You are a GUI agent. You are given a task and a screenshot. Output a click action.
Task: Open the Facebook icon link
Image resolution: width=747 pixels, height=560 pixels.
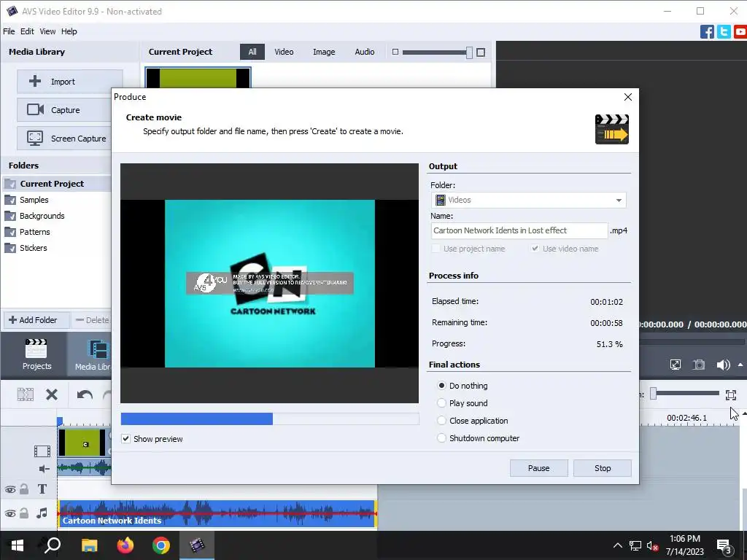707,32
